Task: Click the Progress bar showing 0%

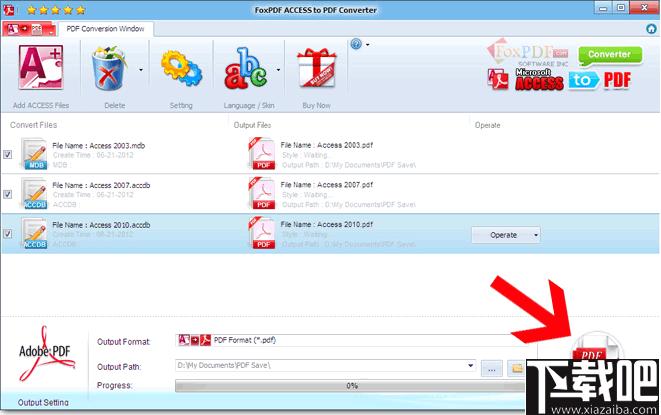Action: (x=351, y=385)
